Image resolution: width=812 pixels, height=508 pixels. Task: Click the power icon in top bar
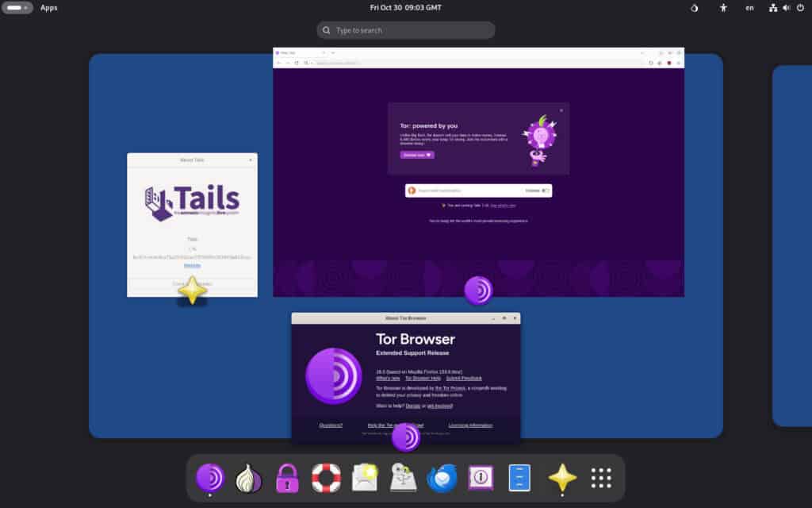(801, 8)
